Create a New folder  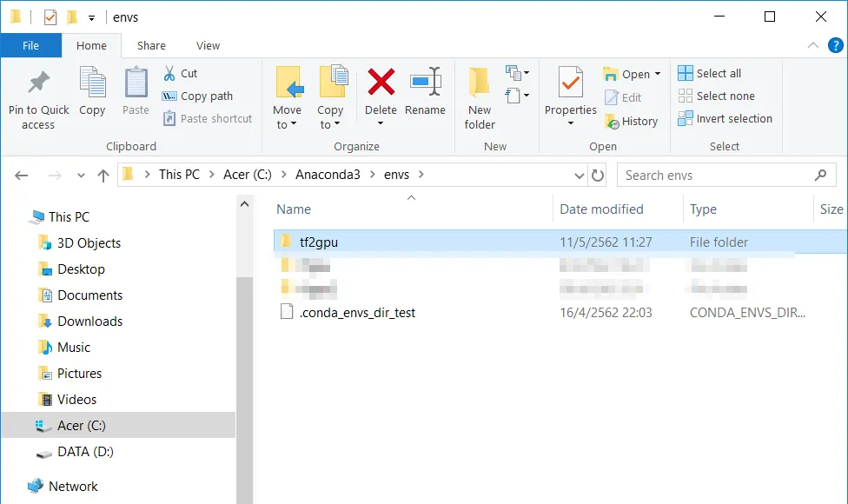click(x=480, y=98)
